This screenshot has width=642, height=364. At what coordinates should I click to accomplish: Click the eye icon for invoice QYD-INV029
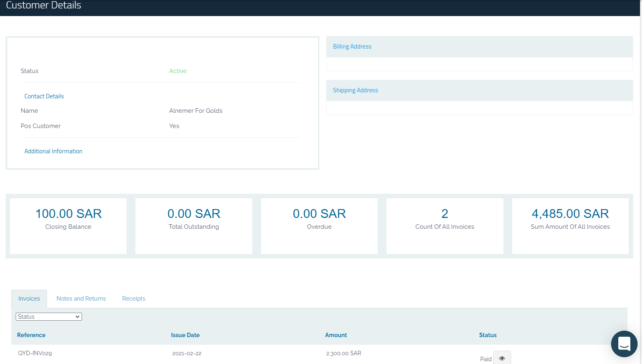coord(502,358)
